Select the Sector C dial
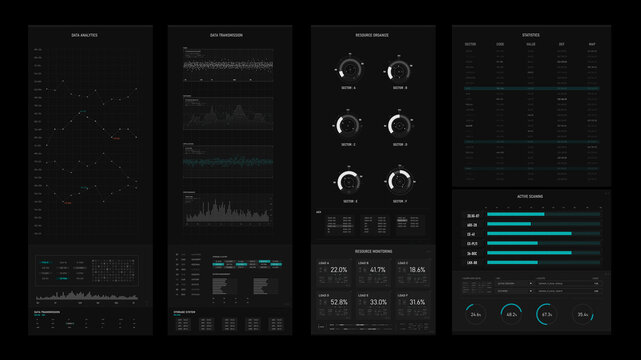641x360 pixels. 348,125
